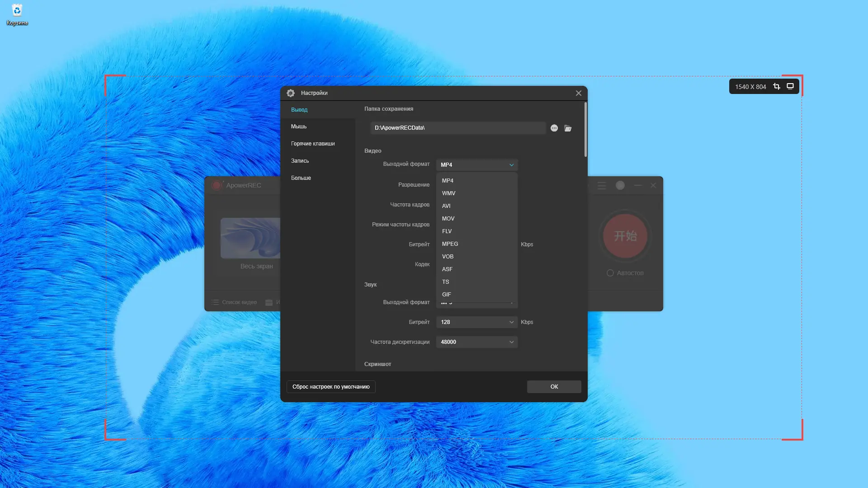Click Сброс настроек по умолчанию button
Viewport: 868px width, 488px height.
(x=331, y=387)
